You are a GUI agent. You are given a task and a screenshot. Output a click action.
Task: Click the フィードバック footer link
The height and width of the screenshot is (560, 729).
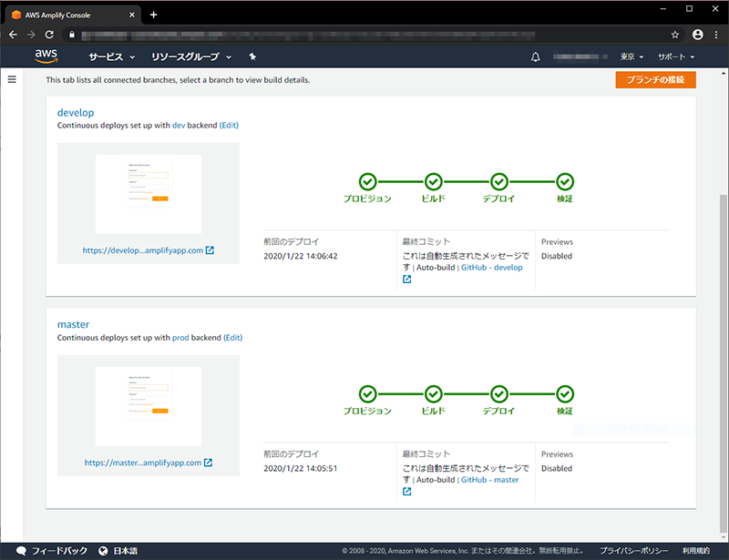[x=59, y=551]
